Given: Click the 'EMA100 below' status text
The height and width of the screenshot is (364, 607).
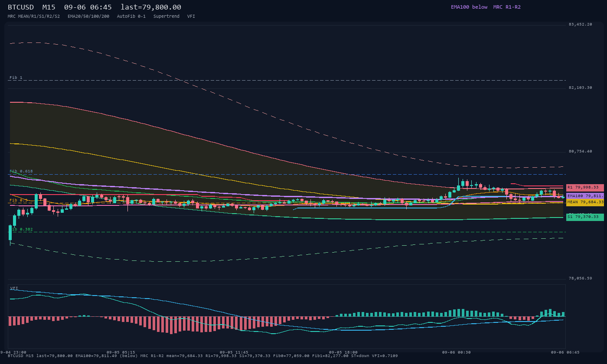Looking at the screenshot, I should tap(469, 7).
